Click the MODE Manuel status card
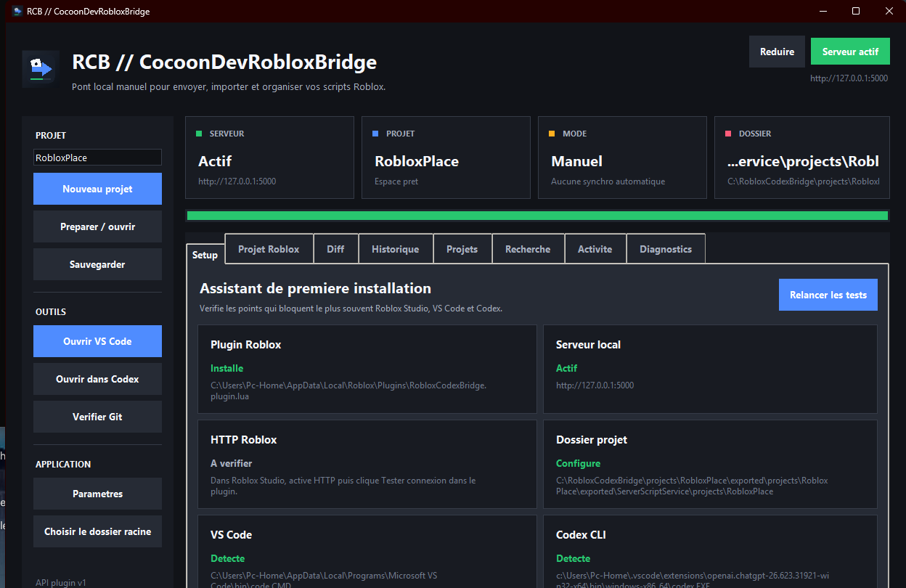 (x=622, y=158)
